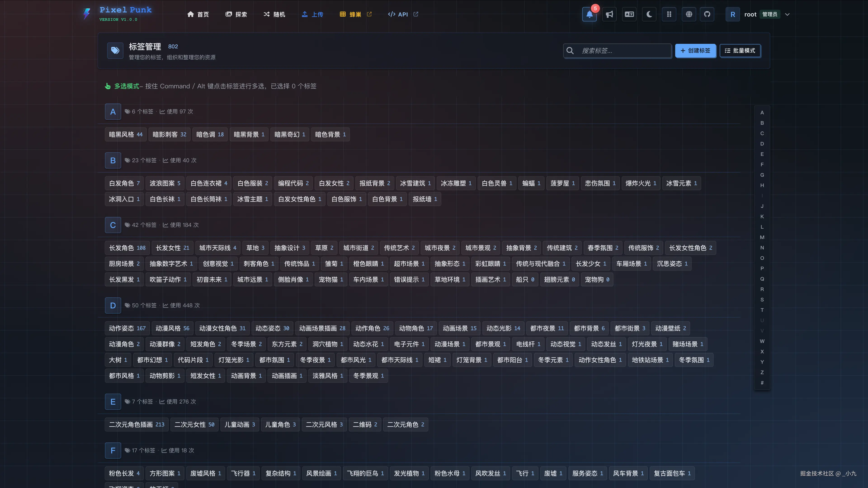Select the 暗黑风格 tag

[x=125, y=134]
